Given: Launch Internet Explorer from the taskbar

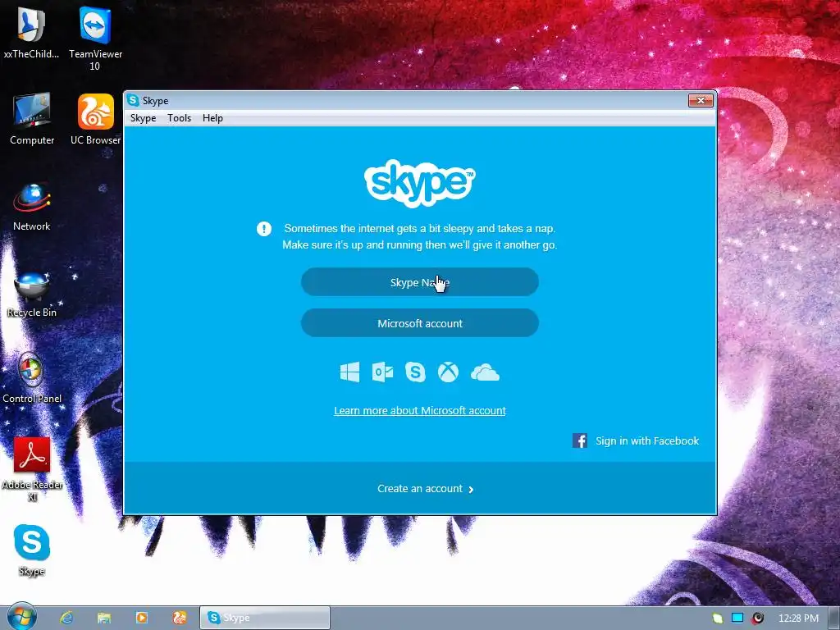Looking at the screenshot, I should (x=66, y=618).
